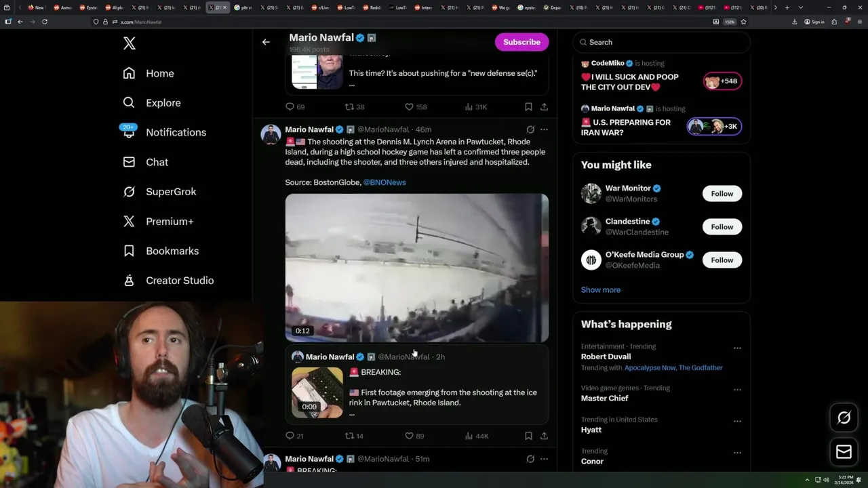The image size is (868, 488).
Task: Click the X search field
Action: point(661,42)
